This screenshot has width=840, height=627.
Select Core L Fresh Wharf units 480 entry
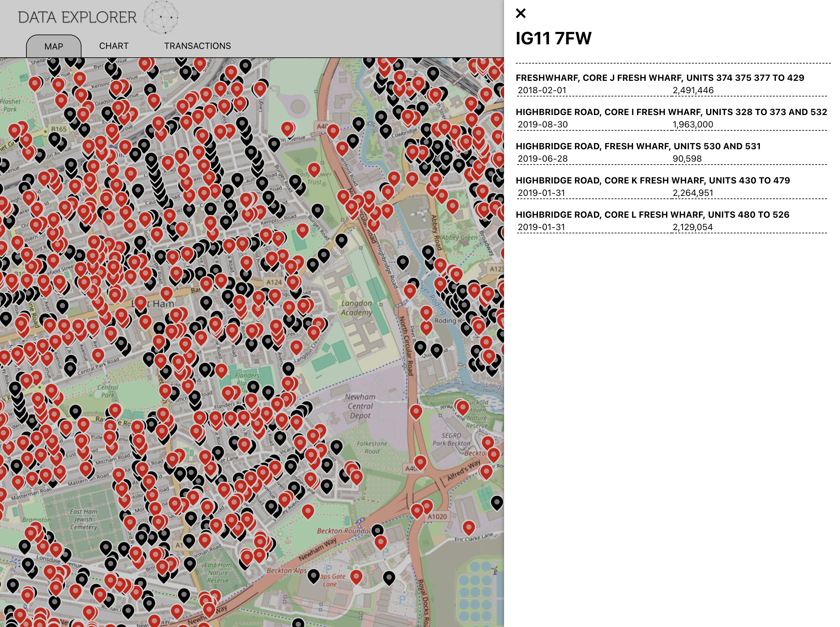click(652, 214)
